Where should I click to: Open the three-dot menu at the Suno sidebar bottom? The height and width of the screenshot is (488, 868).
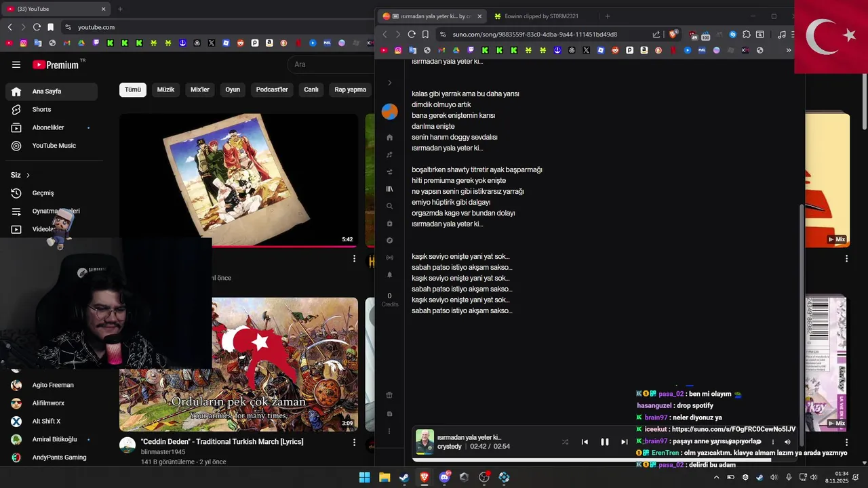click(389, 431)
